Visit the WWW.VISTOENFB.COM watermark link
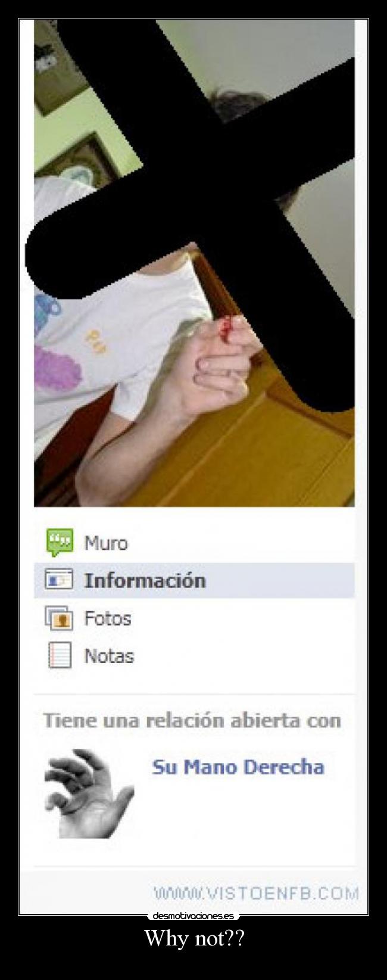The height and width of the screenshot is (980, 387). click(x=256, y=893)
